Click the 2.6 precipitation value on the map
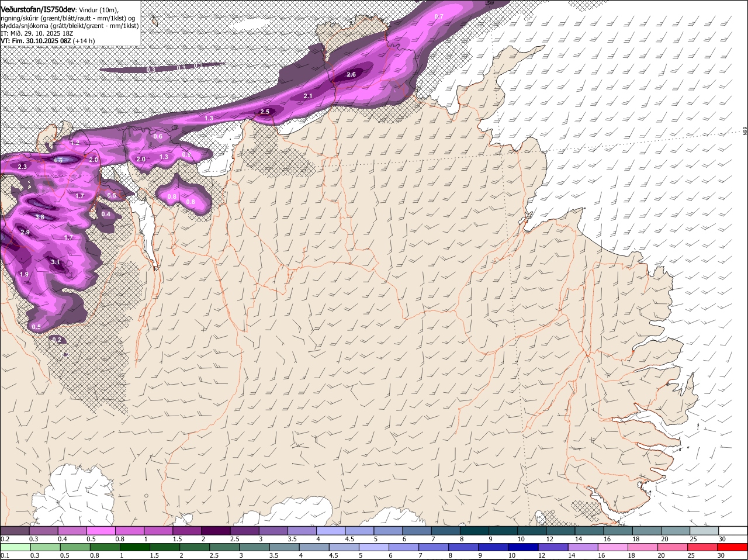Screen dimensions: 748x560 point(351,75)
